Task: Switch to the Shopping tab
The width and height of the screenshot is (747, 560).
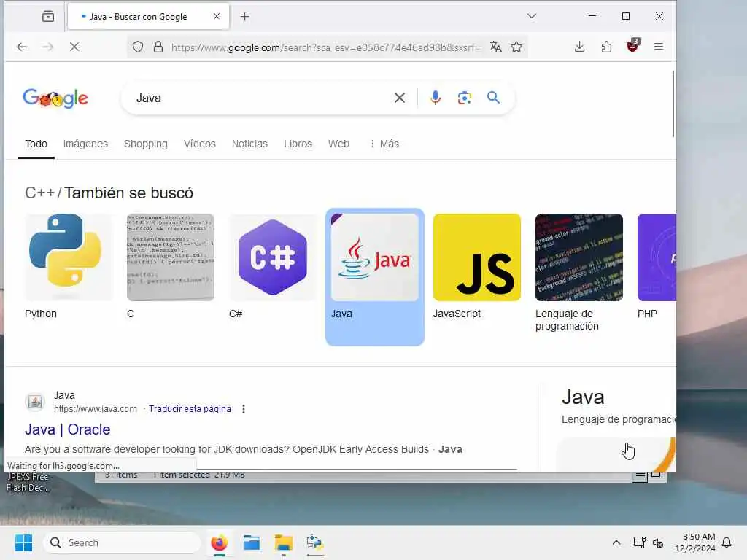Action: point(146,144)
